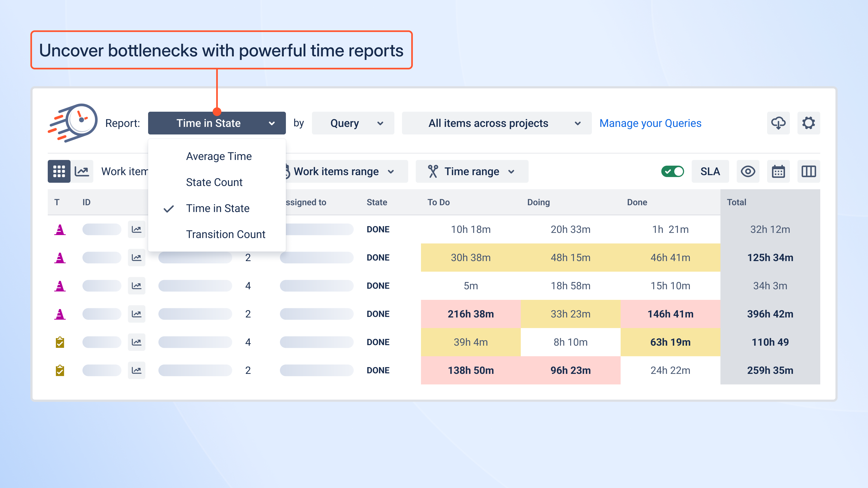Open the columns layout icon
The image size is (868, 488).
[808, 171]
